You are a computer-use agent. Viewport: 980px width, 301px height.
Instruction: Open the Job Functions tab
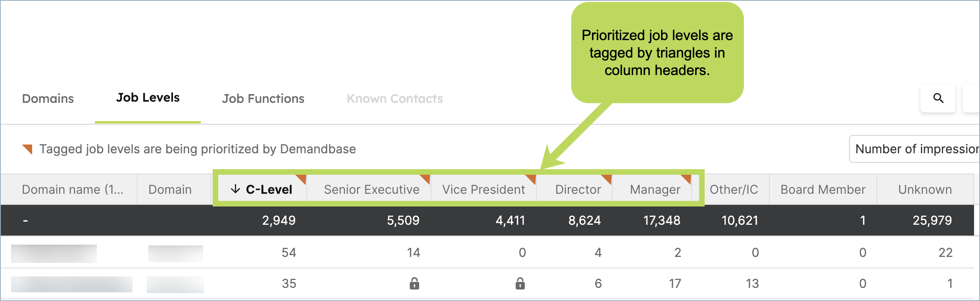[263, 98]
